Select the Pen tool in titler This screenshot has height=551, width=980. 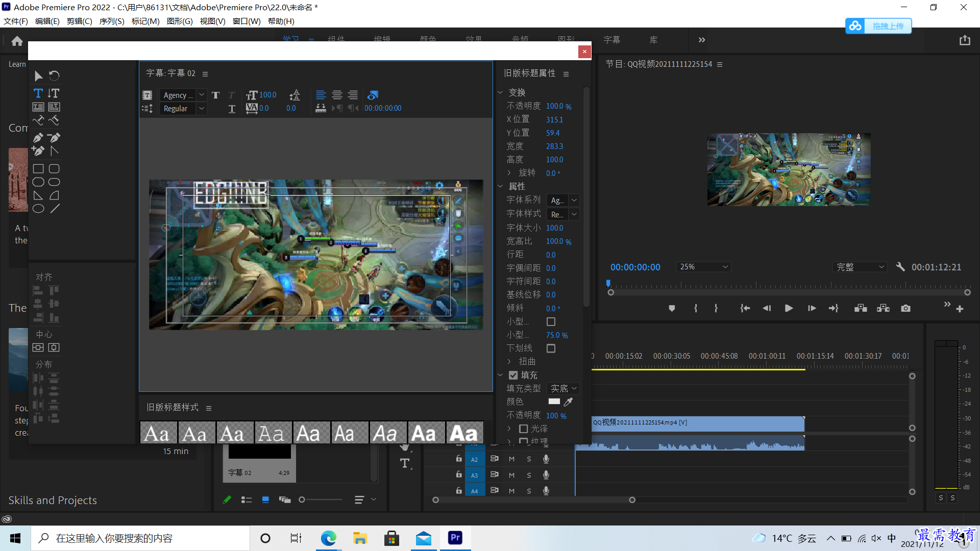[x=38, y=137]
